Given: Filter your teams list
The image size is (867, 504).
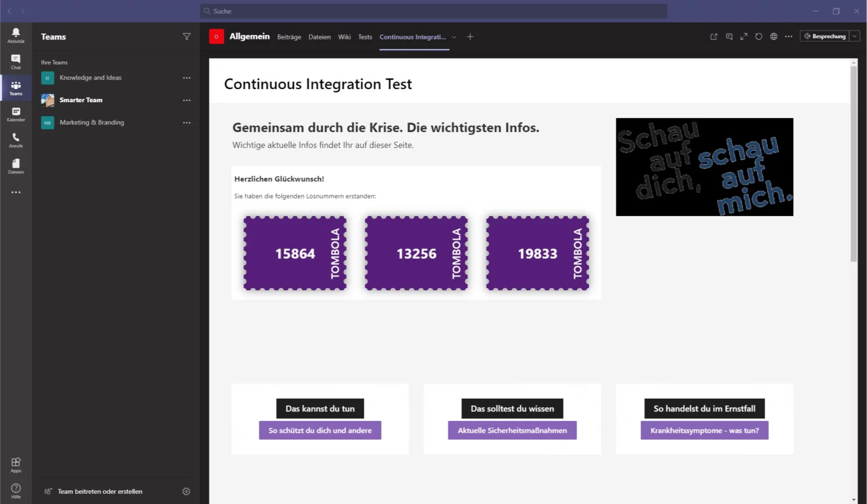Looking at the screenshot, I should (187, 36).
